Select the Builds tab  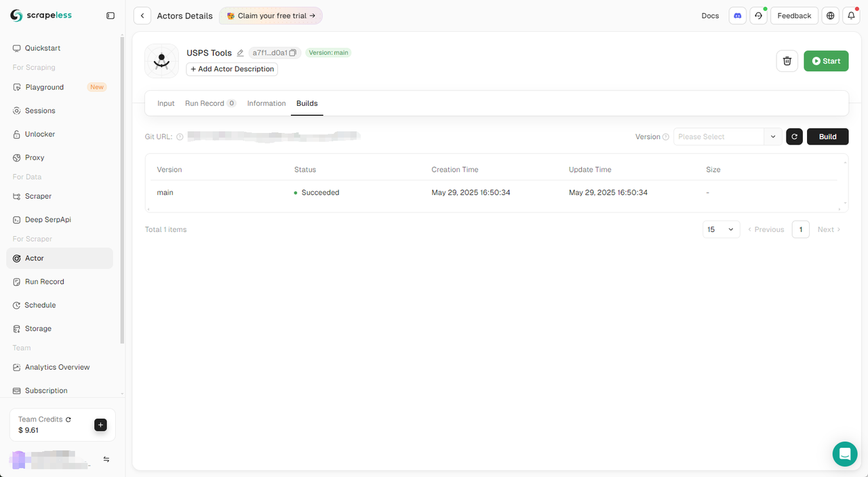(x=307, y=103)
